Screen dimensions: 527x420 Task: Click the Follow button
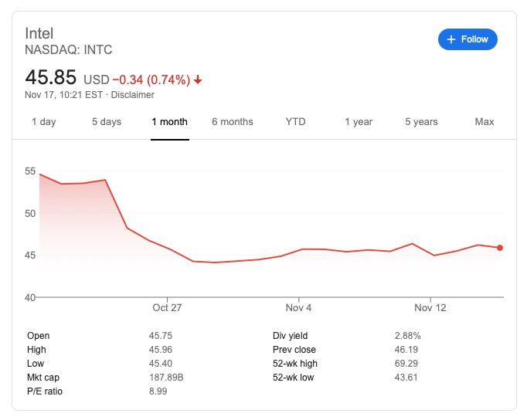[467, 39]
